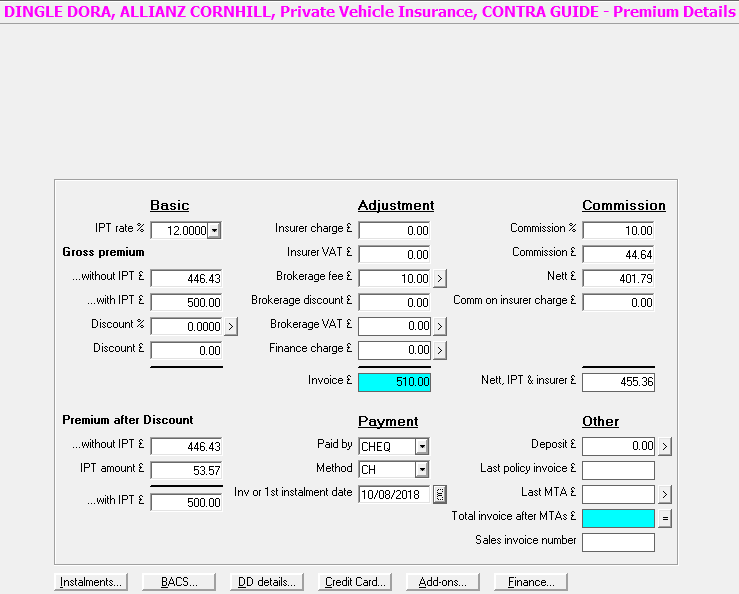The width and height of the screenshot is (739, 594).
Task: Open DD details
Action: point(267,582)
